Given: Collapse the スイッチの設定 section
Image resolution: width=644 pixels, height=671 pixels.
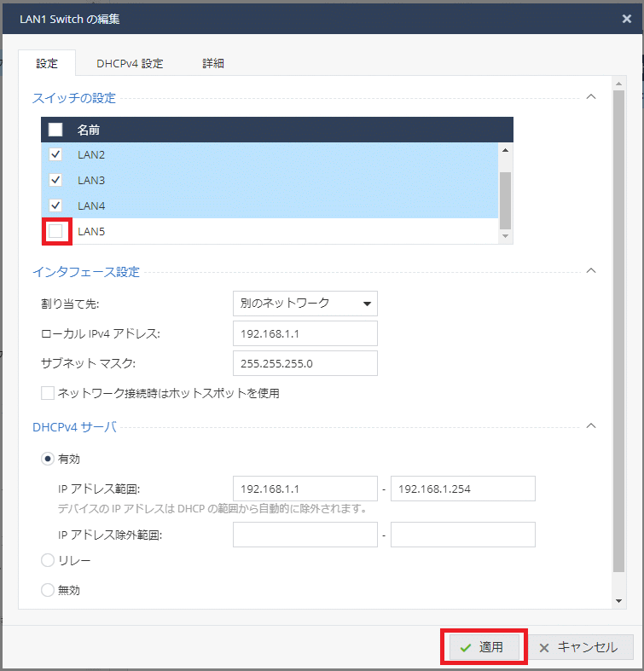Looking at the screenshot, I should [x=591, y=97].
